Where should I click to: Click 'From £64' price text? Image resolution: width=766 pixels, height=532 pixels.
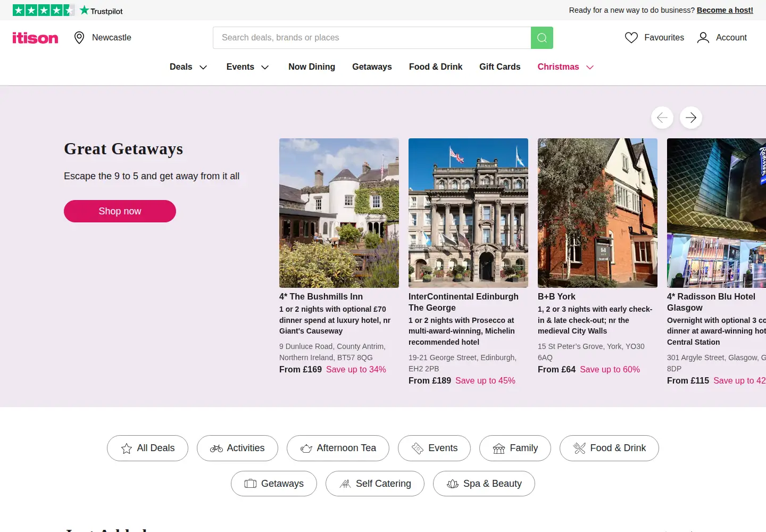point(556,369)
